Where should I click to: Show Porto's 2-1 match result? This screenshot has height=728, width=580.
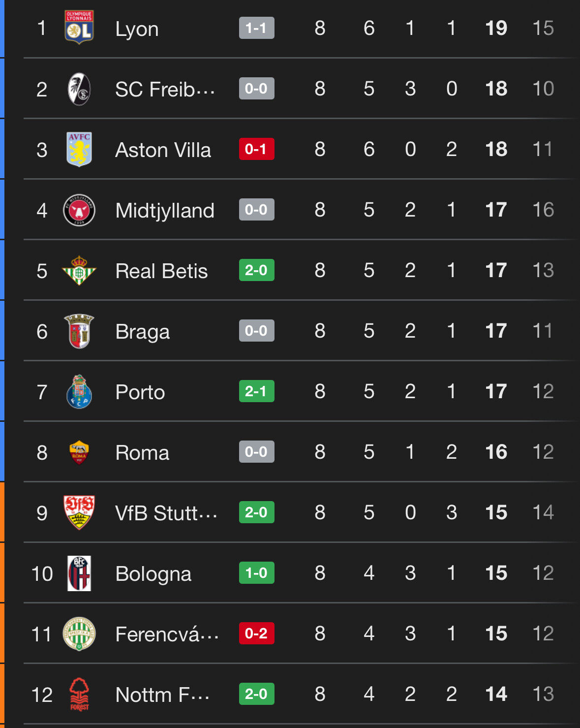256,391
